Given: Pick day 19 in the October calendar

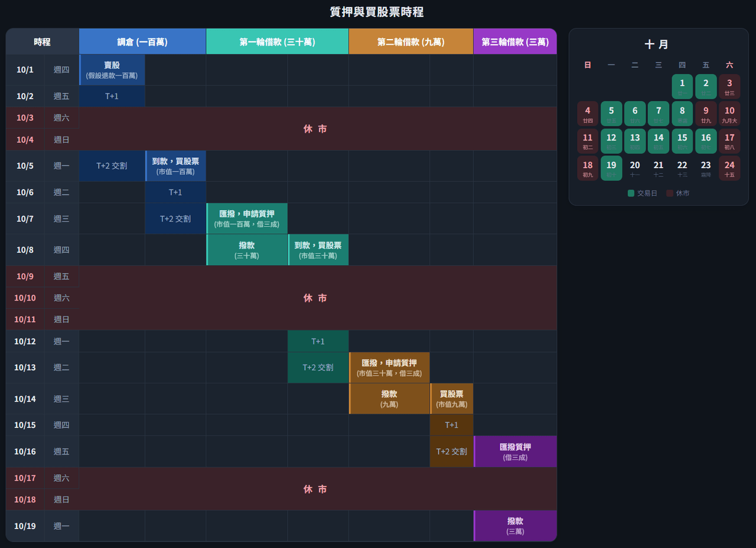Looking at the screenshot, I should point(611,168).
